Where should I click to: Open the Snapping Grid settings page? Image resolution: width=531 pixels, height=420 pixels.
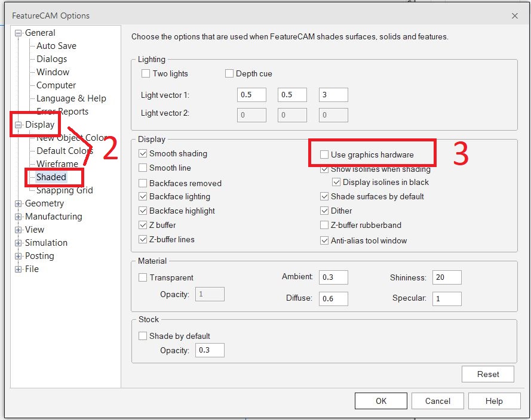click(64, 190)
